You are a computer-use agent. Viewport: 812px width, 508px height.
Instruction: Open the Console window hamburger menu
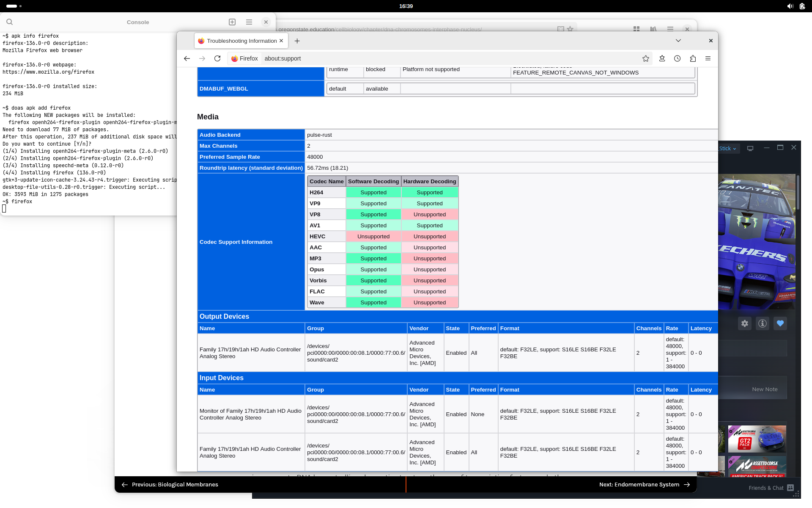(249, 22)
